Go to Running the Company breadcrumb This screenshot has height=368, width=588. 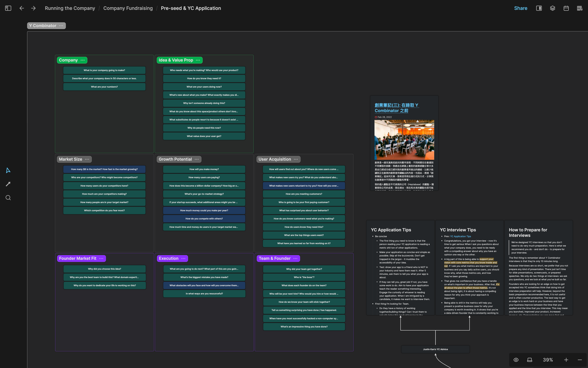70,8
